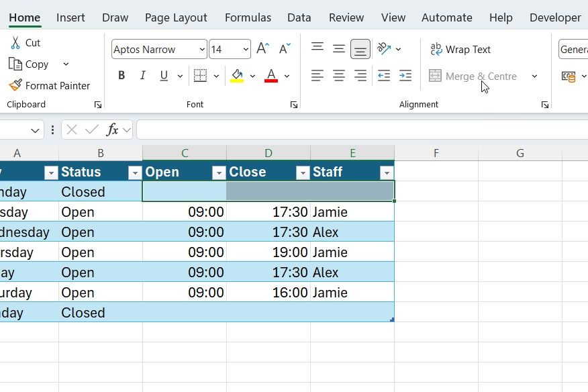Screen dimensions: 588x392
Task: Select middle align icon
Action: [338, 49]
